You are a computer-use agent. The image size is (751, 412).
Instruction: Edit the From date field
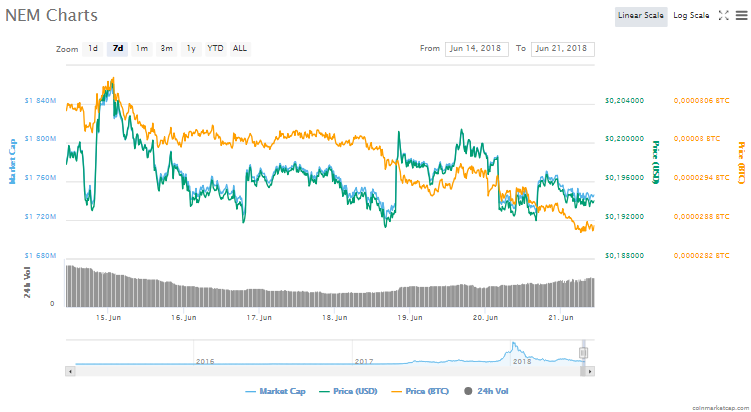(477, 49)
